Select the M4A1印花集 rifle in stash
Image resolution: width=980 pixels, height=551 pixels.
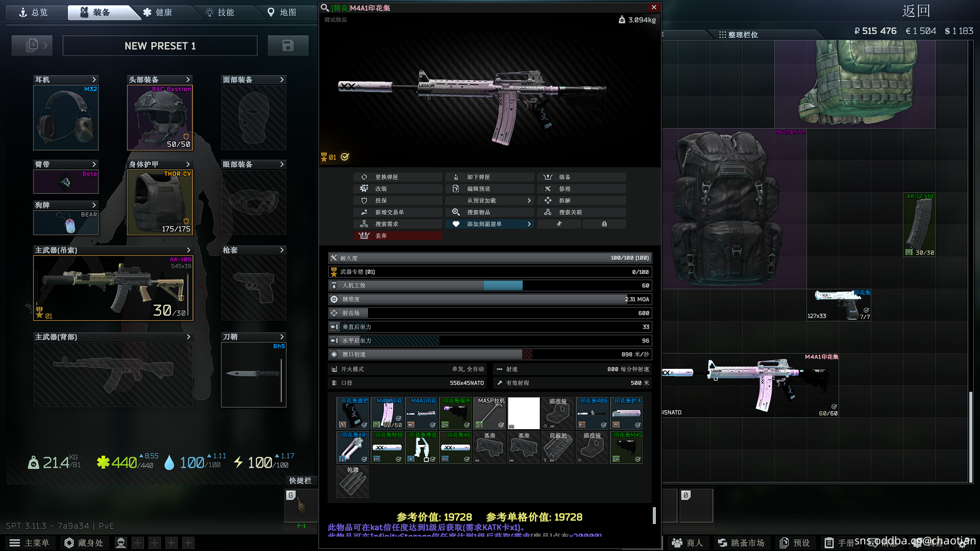pos(750,385)
